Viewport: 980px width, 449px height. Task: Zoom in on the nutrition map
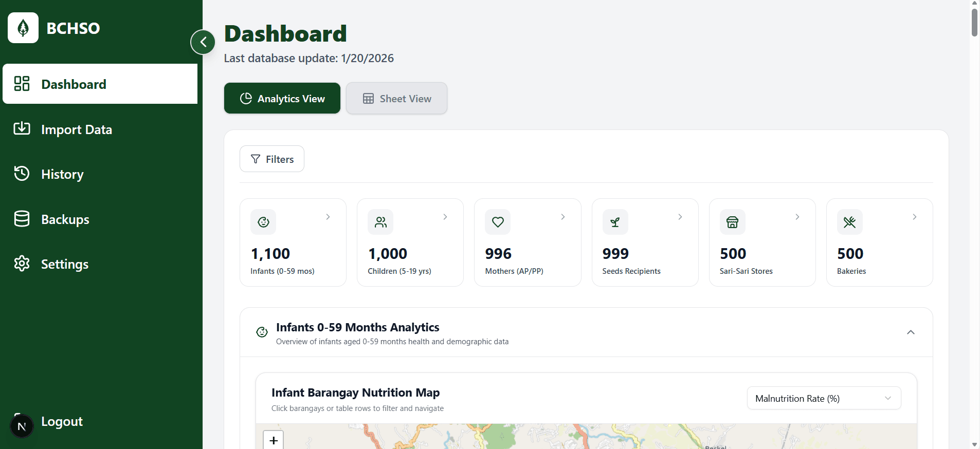pyautogui.click(x=274, y=440)
